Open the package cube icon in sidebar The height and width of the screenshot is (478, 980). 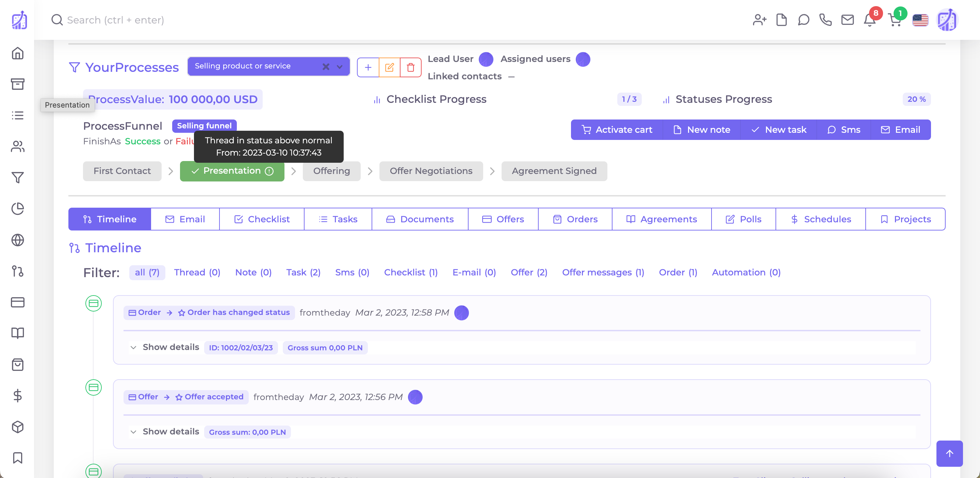tap(17, 427)
